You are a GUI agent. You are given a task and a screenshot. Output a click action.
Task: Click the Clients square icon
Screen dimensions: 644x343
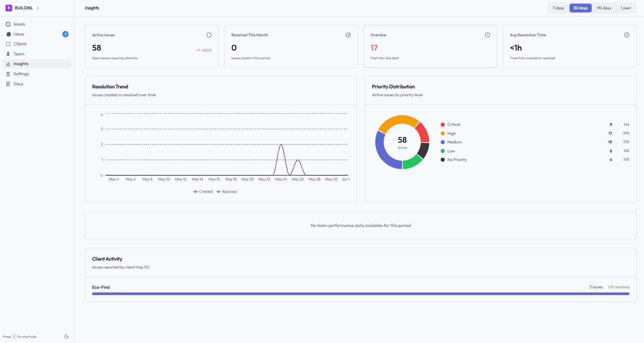(x=8, y=44)
